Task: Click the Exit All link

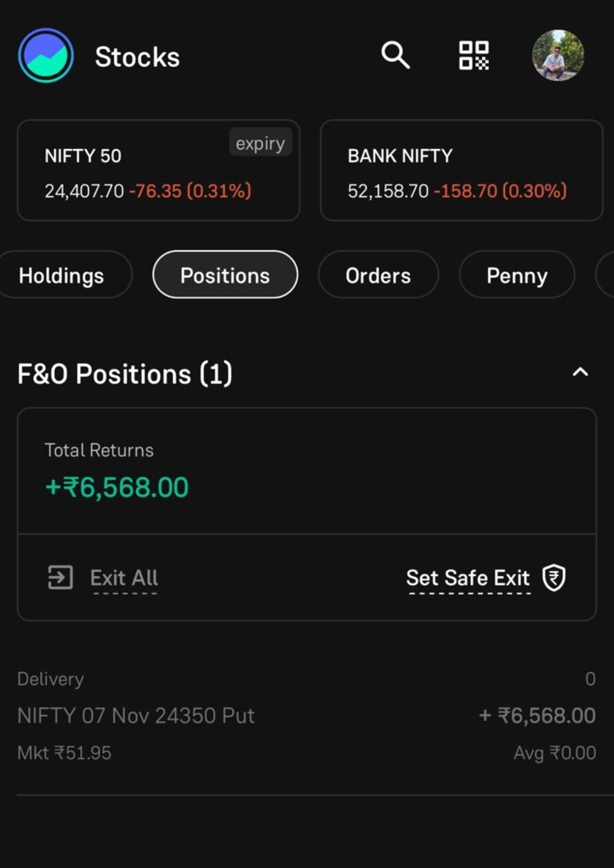Action: 124,579
